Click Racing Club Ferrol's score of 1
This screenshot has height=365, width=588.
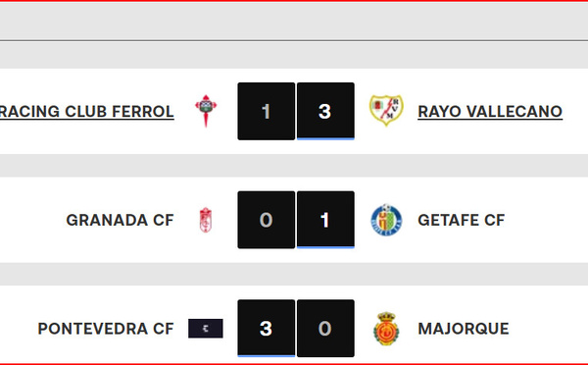[267, 111]
